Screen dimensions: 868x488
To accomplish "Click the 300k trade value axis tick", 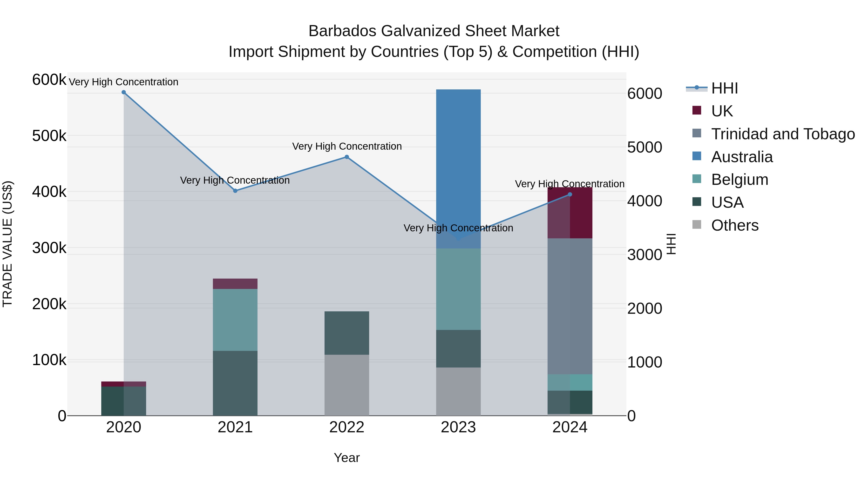I will tap(49, 248).
